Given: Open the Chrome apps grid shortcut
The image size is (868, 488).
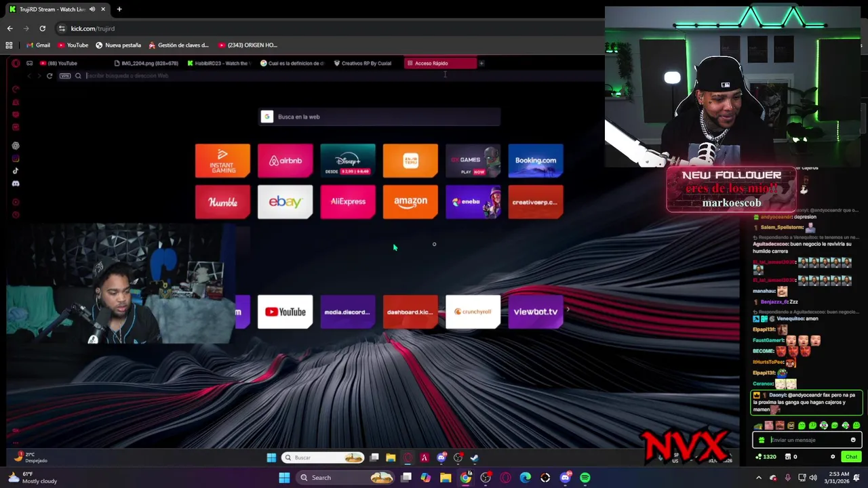Looking at the screenshot, I should pyautogui.click(x=9, y=45).
